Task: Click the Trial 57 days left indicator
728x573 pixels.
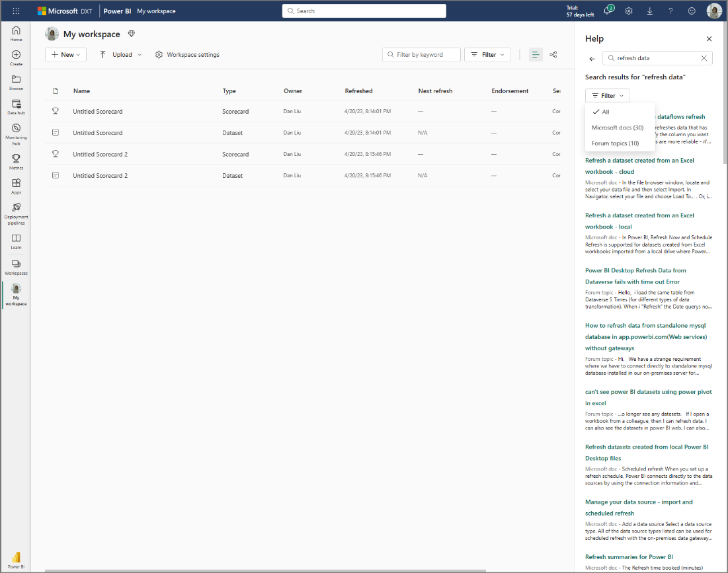Action: pos(580,11)
